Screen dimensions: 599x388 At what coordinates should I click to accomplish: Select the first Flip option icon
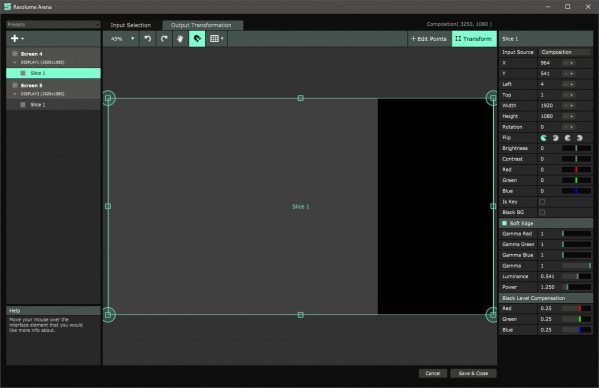(x=544, y=138)
